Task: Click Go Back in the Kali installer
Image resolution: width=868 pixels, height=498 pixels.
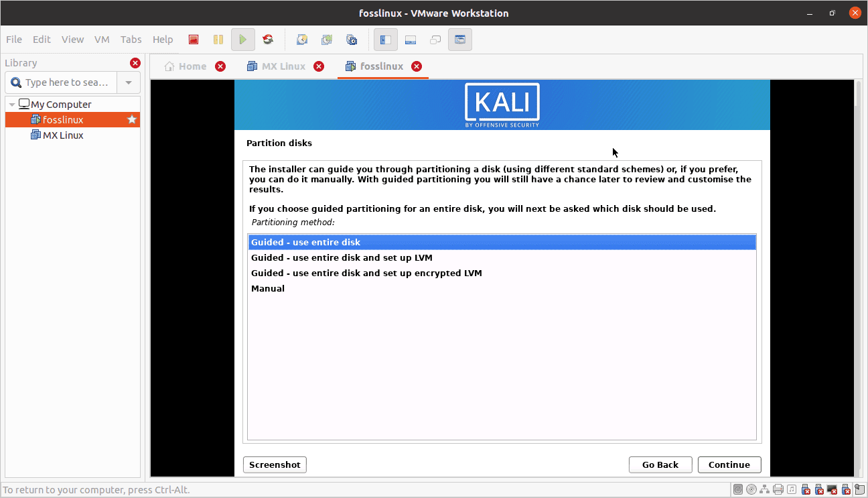Action: coord(660,464)
